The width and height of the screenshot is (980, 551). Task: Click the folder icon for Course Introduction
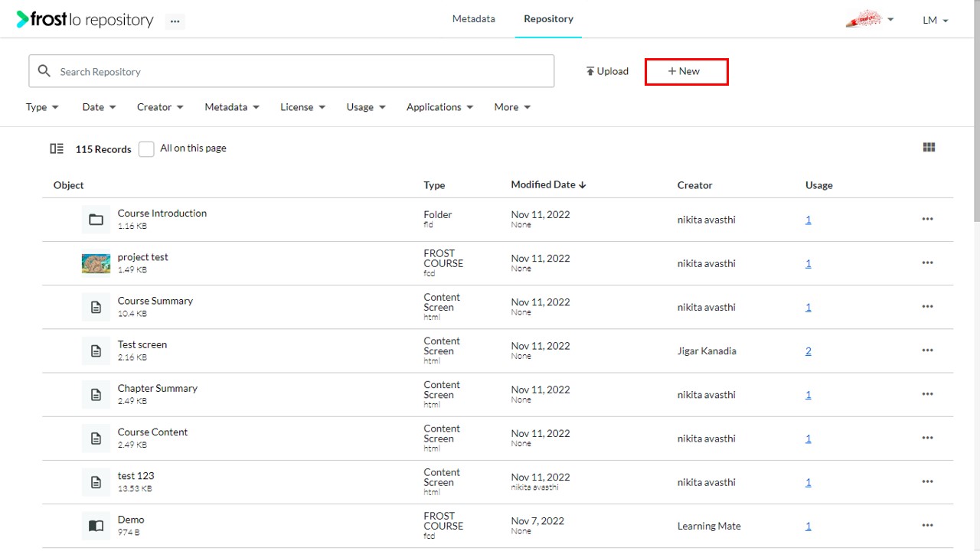(96, 220)
